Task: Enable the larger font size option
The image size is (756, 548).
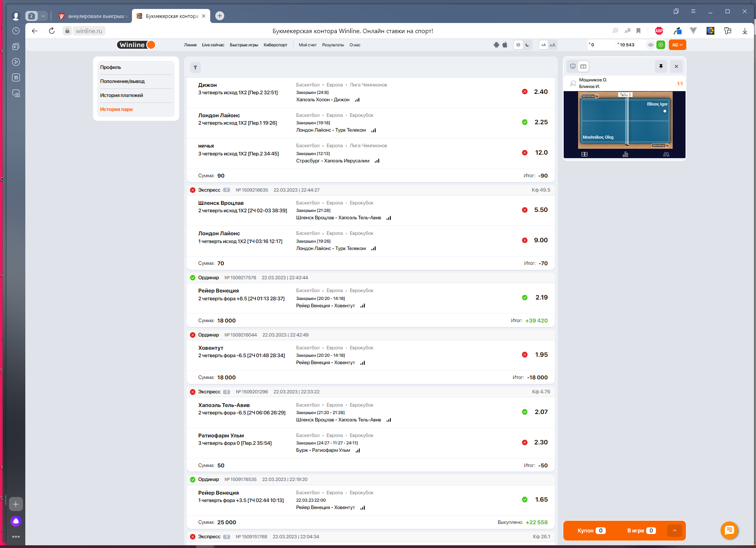Action: click(552, 45)
